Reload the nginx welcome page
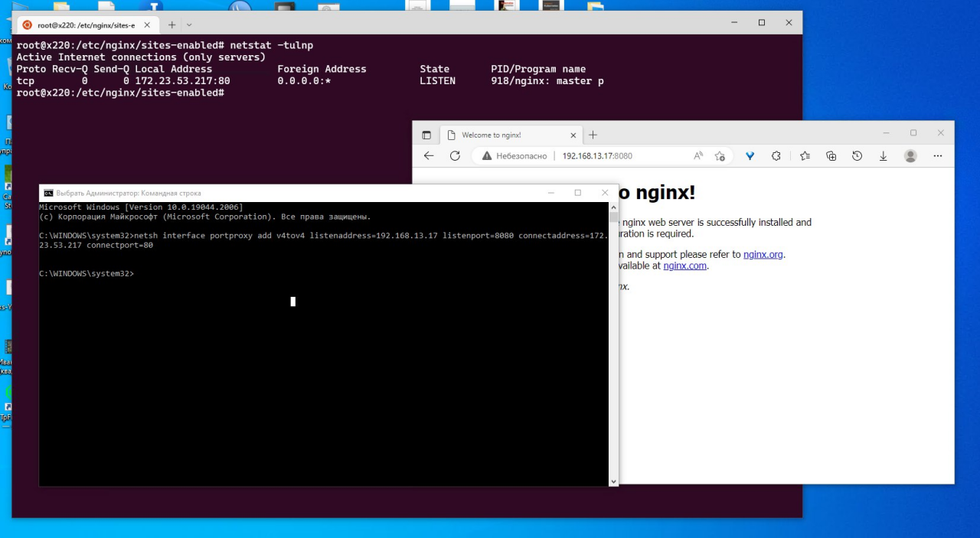980x538 pixels. coord(455,155)
